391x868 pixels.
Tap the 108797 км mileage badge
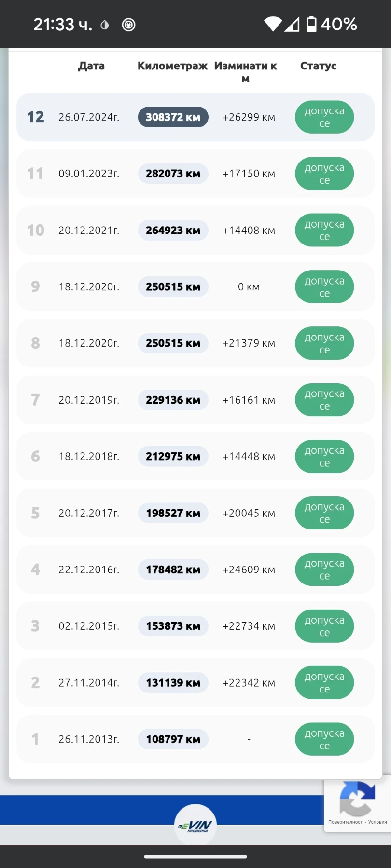point(173,739)
